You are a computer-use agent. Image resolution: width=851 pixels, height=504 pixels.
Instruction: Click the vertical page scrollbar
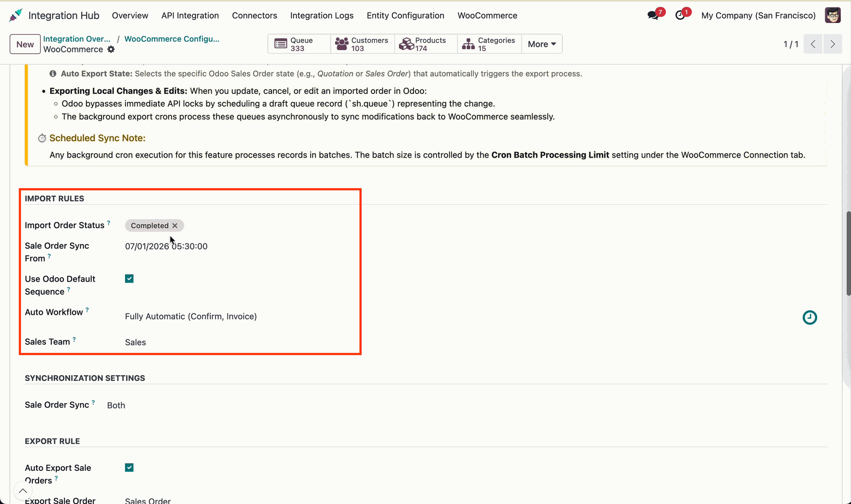pos(848,254)
